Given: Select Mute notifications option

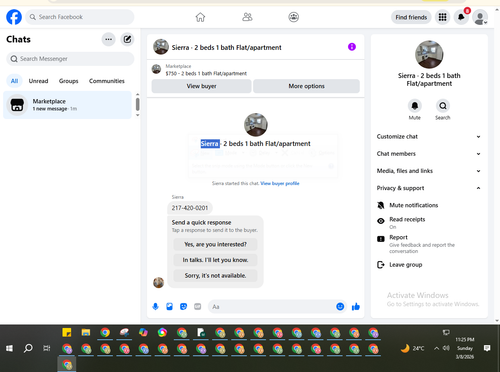Looking at the screenshot, I should 429,205.
